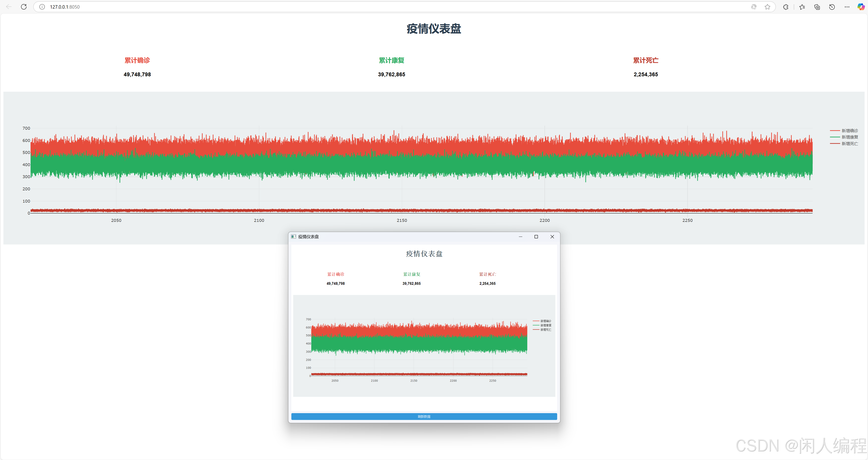Toggle 新增死亡 trace in browser chart legend
Viewport: 868px width, 460px height.
pyautogui.click(x=844, y=144)
